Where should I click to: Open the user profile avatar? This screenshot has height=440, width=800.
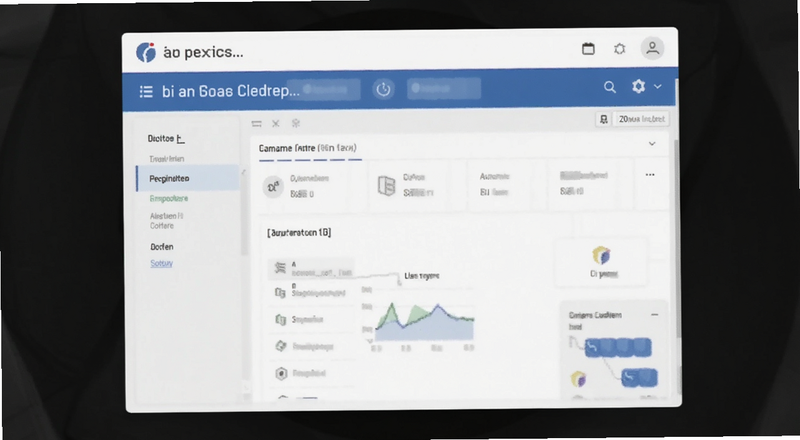(x=652, y=48)
